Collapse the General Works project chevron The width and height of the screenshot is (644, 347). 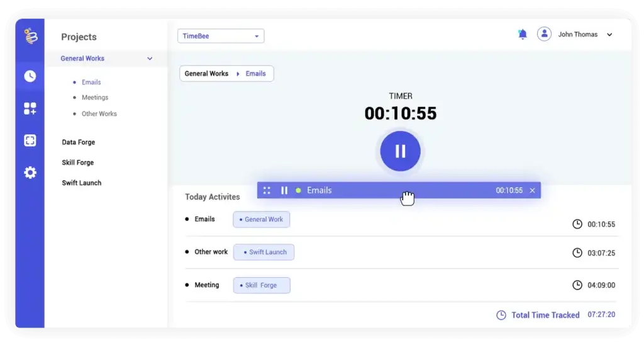(150, 59)
